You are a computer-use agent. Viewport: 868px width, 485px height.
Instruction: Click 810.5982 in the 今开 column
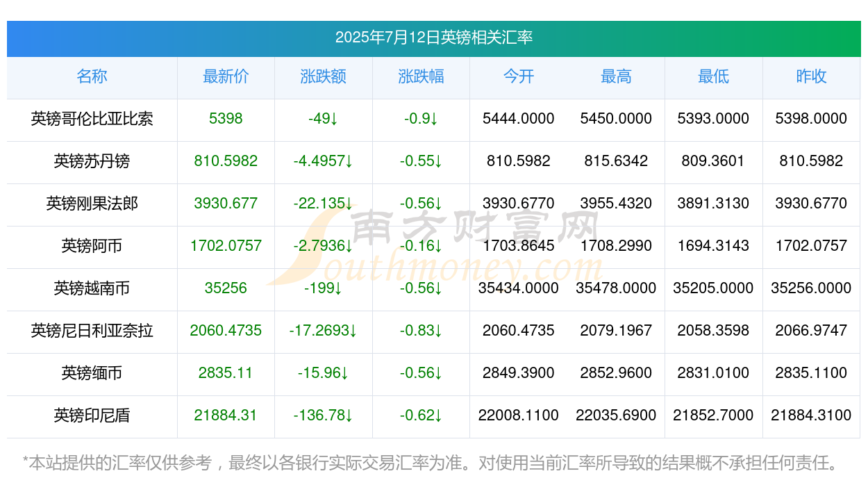(x=519, y=161)
